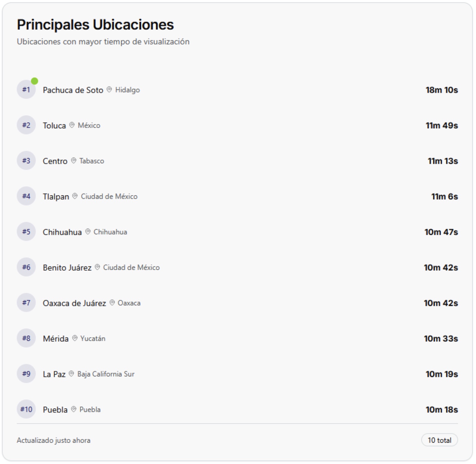
Task: Expand the Mérida location entry
Action: (x=217, y=338)
